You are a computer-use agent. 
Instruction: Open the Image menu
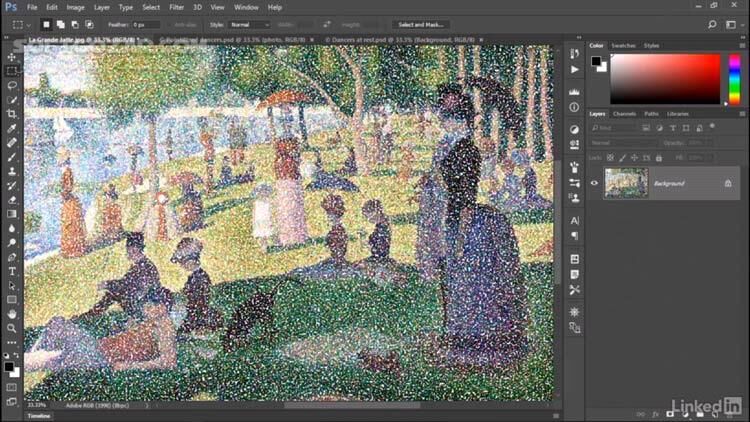pyautogui.click(x=75, y=8)
